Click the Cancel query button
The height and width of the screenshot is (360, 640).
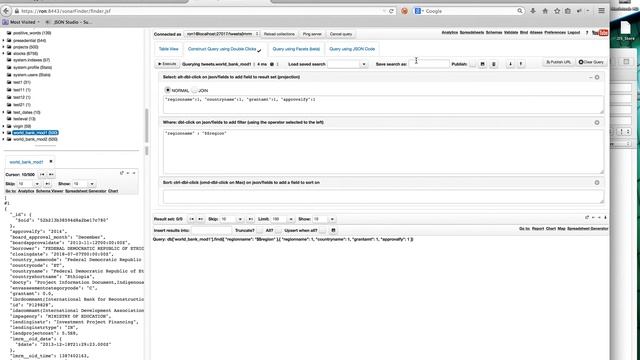(341, 34)
